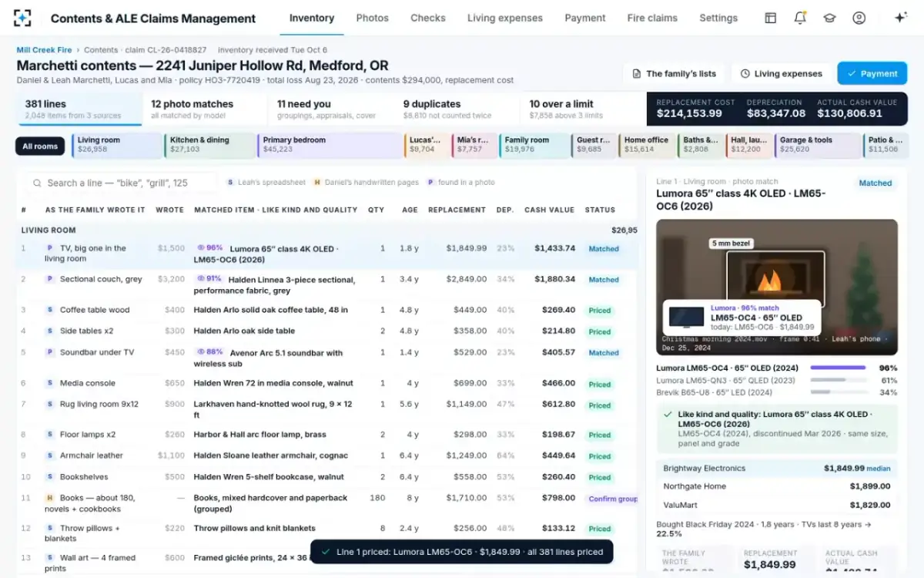Click the S badge beside Wall art

50,558
